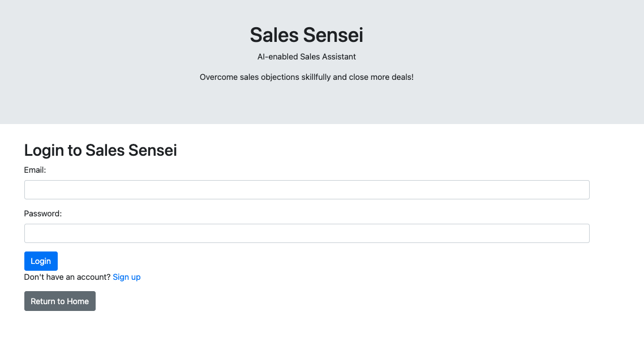Image resolution: width=644 pixels, height=354 pixels.
Task: Click the 'Password:' field label
Action: (43, 214)
